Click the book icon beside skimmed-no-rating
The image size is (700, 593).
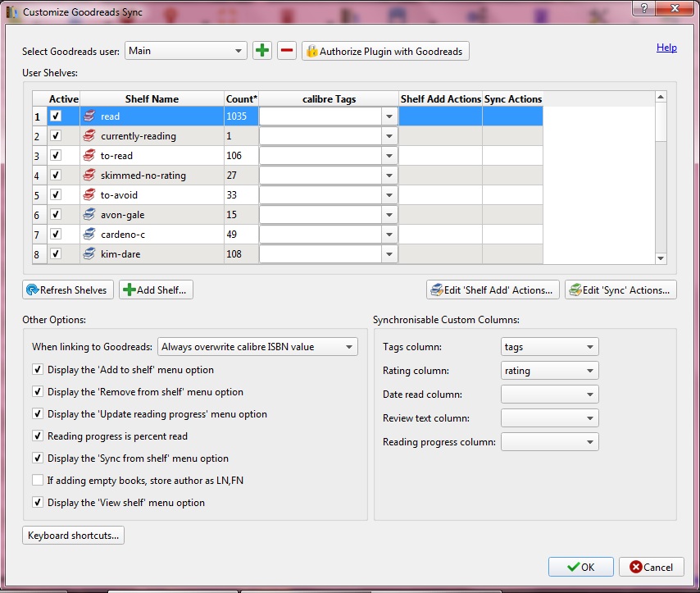[89, 176]
